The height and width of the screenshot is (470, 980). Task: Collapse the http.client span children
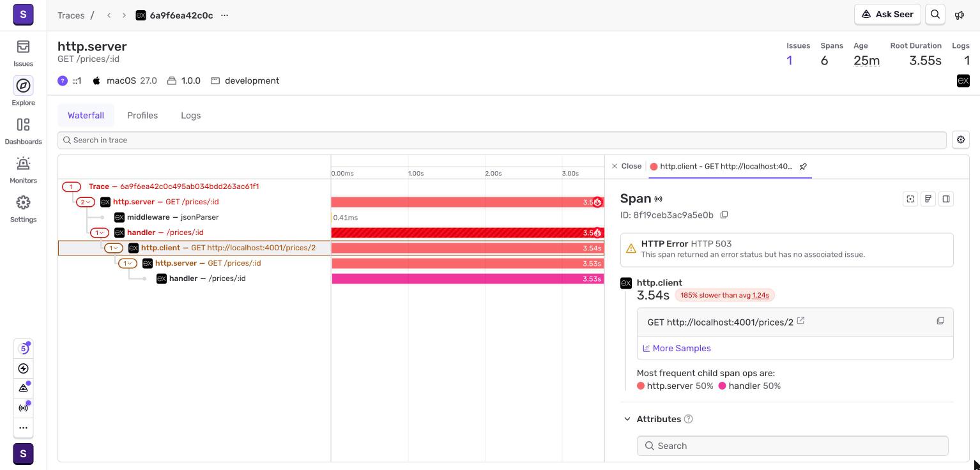pos(114,248)
